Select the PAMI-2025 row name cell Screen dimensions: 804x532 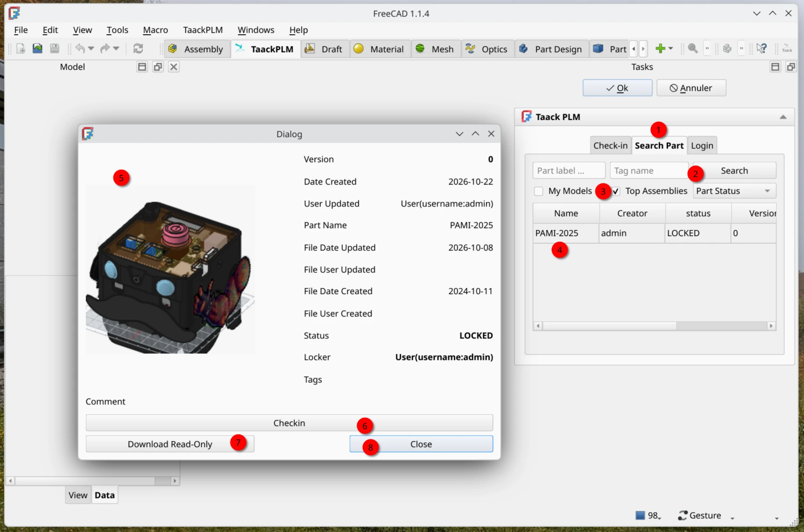tap(566, 233)
